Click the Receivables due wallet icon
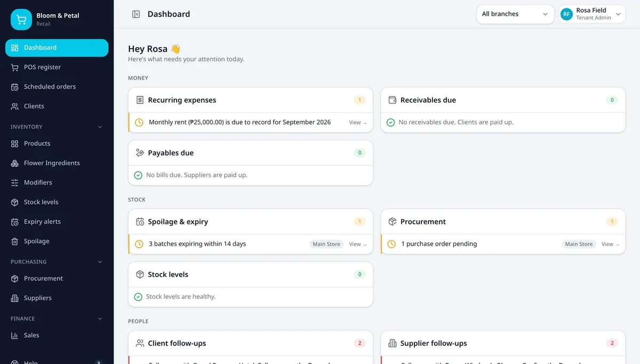Viewport: 640px width, 364px height. point(393,100)
